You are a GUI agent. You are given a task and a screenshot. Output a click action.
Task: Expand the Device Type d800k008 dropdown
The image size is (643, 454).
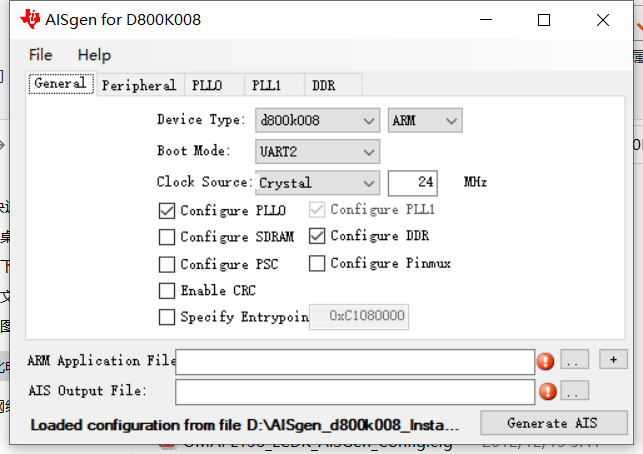tap(317, 121)
